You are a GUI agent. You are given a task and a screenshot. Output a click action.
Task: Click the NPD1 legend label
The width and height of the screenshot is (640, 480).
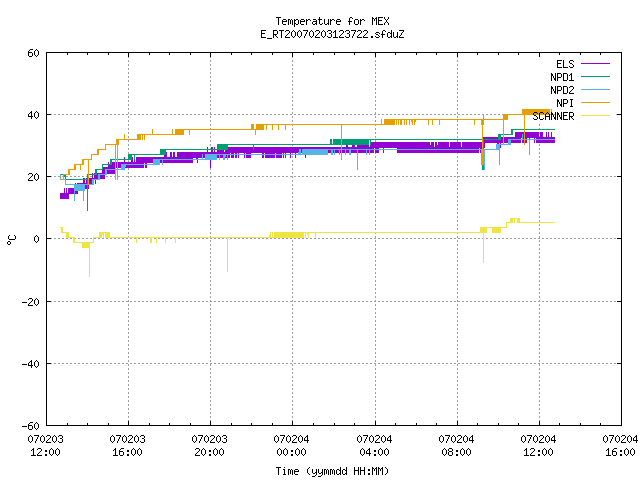(x=562, y=77)
